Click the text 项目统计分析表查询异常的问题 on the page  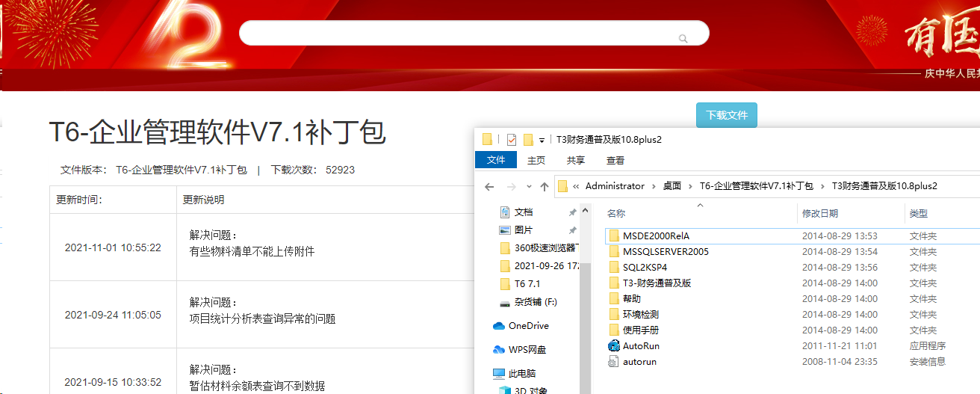262,318
